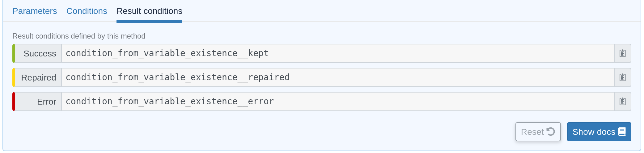This screenshot has width=644, height=153.
Task: Click the Error label
Action: click(x=47, y=102)
